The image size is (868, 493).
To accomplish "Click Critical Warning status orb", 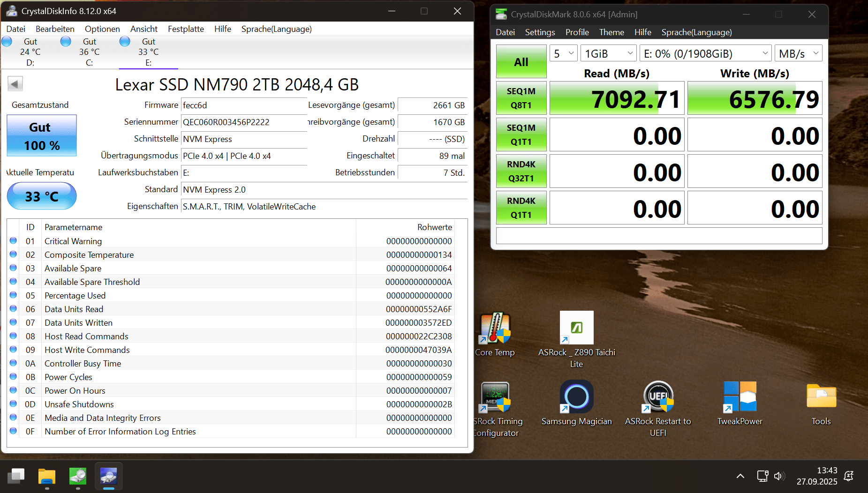I will pyautogui.click(x=13, y=241).
